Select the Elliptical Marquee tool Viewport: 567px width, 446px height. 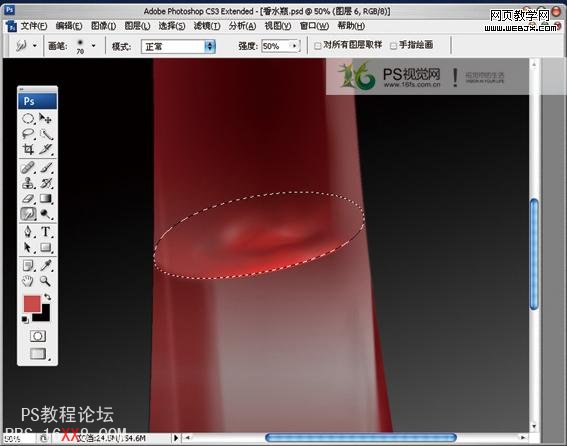[x=28, y=118]
